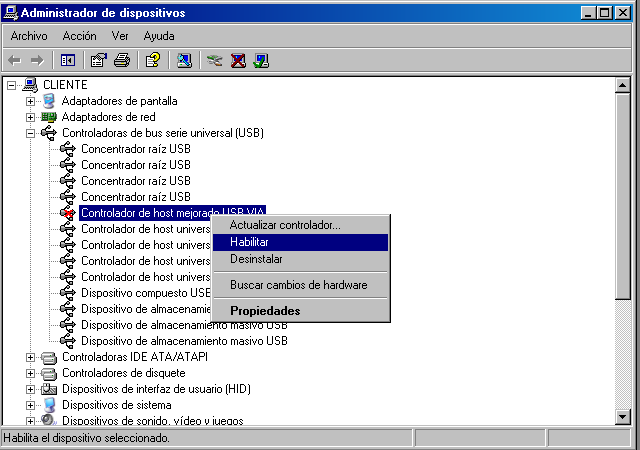Image resolution: width=640 pixels, height=450 pixels.
Task: Minimize the Administrador de dispositivos window
Action: pyautogui.click(x=588, y=13)
